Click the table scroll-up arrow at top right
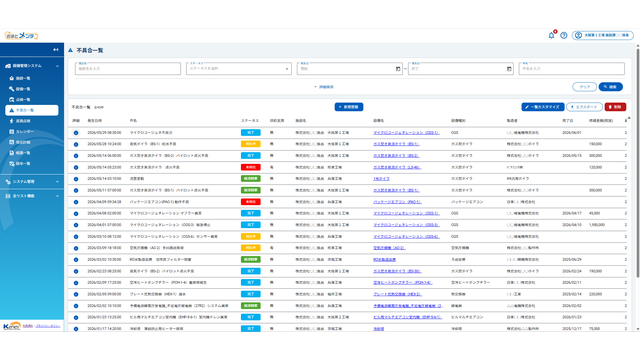The image size is (640, 360). [629, 118]
